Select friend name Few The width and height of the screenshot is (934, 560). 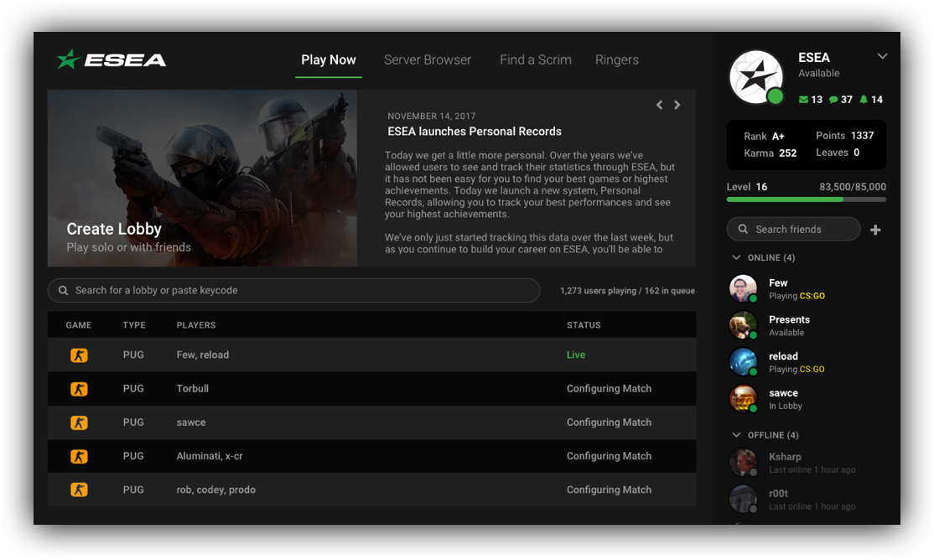pos(778,283)
